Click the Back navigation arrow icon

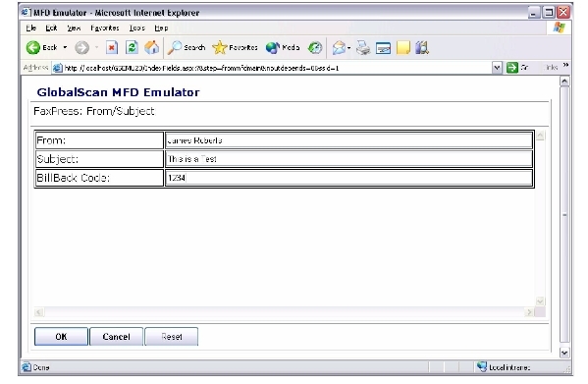point(33,47)
